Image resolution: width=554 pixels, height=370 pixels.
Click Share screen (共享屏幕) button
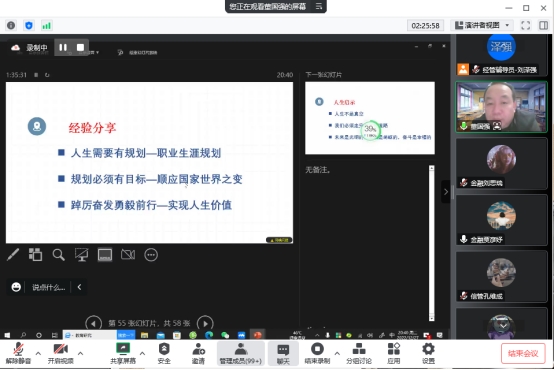tap(123, 353)
